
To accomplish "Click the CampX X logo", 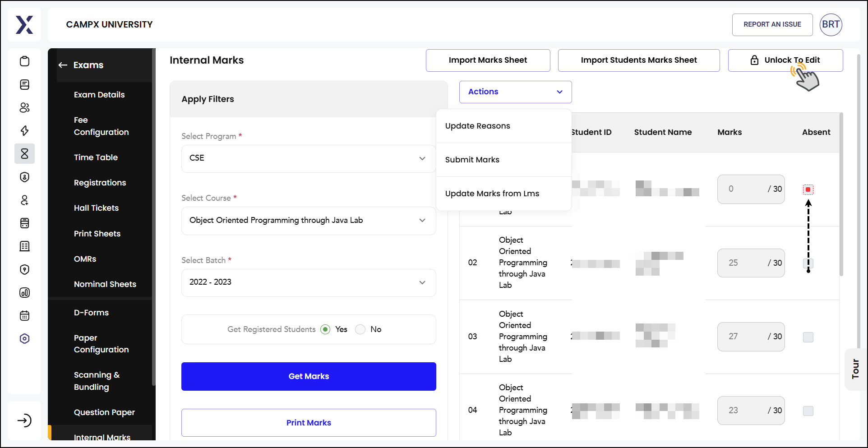I will tap(24, 24).
